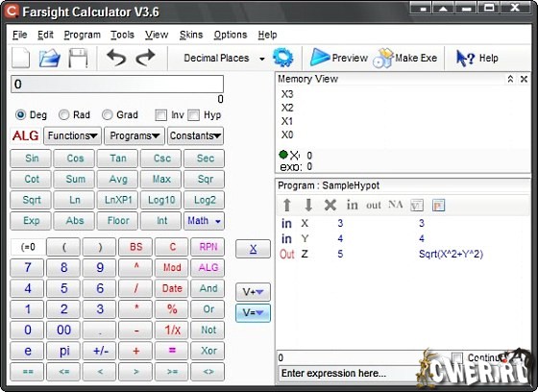The image size is (538, 392).
Task: Open the Math dropdown button
Action: tap(204, 221)
